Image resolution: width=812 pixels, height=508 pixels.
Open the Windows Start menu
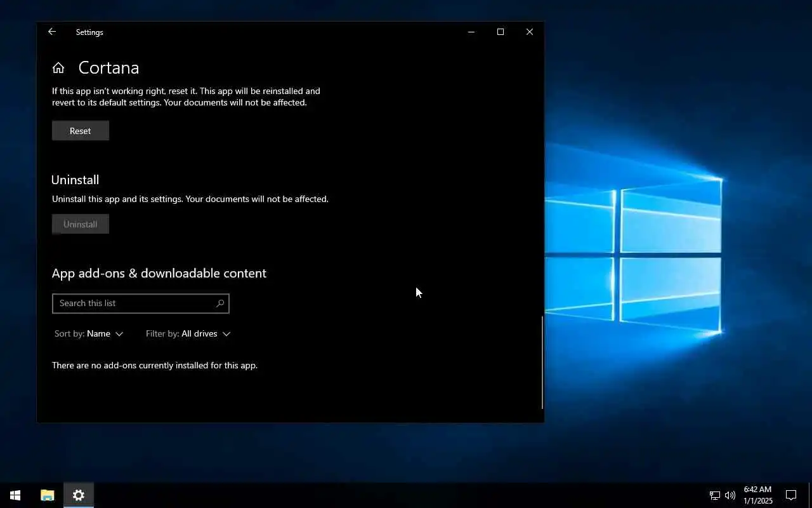[15, 495]
